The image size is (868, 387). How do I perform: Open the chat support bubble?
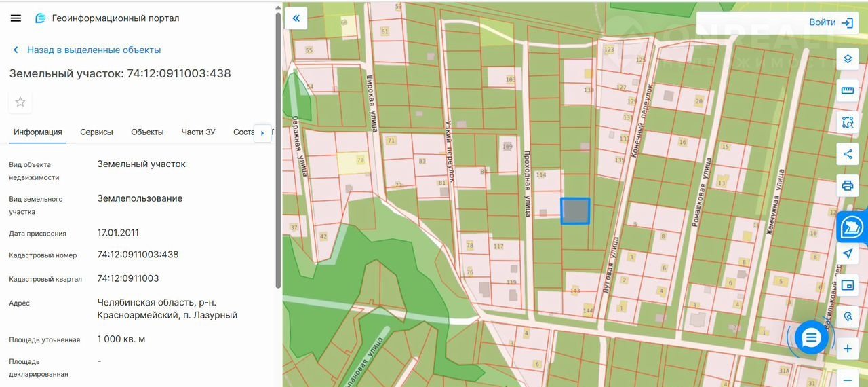click(811, 337)
